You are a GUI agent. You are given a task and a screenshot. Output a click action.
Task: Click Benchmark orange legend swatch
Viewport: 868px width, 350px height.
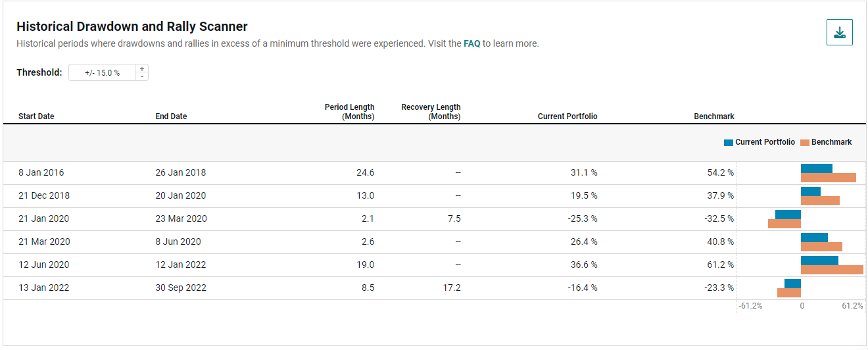coord(804,142)
